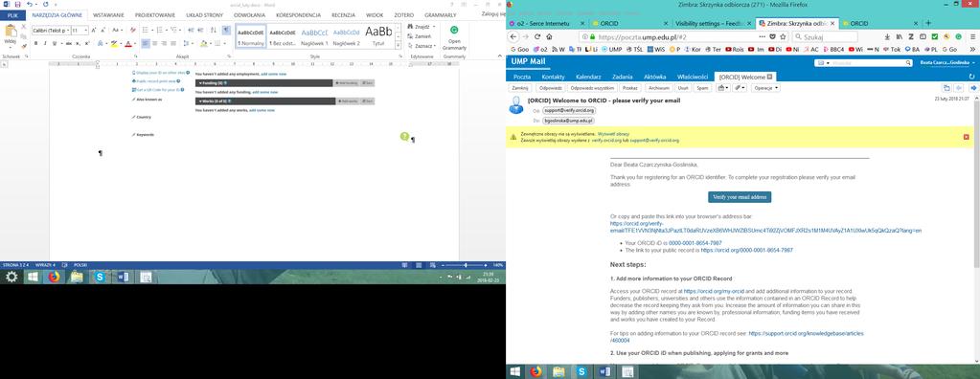This screenshot has width=980, height=379.
Task: Open the PLIK menu in Word
Action: click(x=12, y=15)
